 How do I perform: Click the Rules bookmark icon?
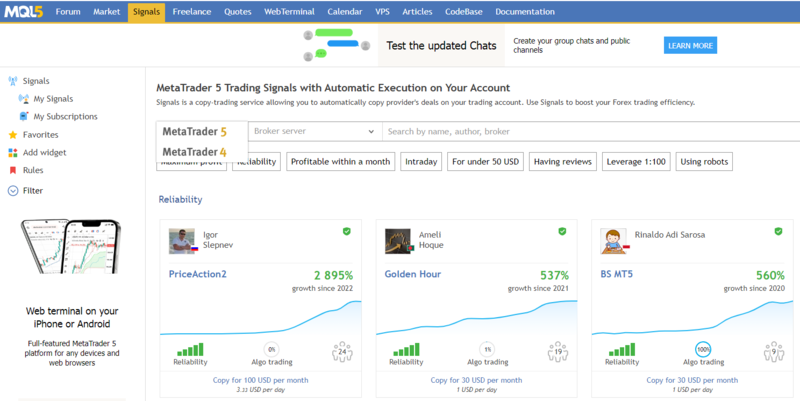(13, 170)
